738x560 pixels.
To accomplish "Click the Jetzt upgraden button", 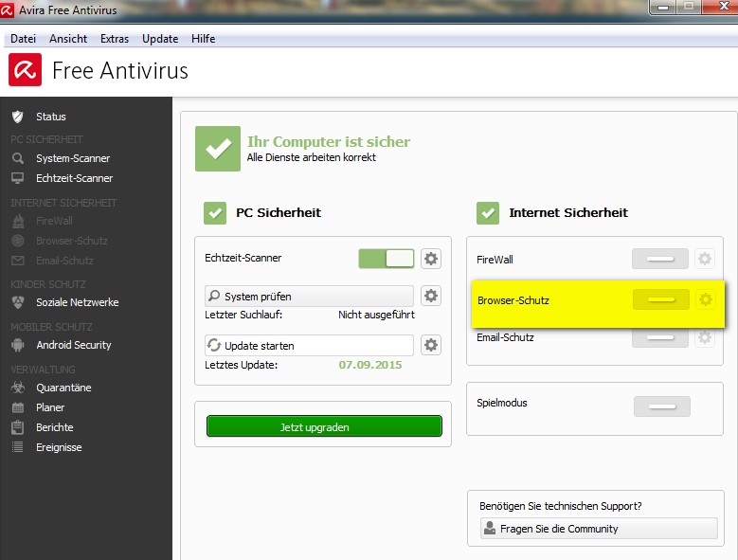I will pyautogui.click(x=324, y=426).
